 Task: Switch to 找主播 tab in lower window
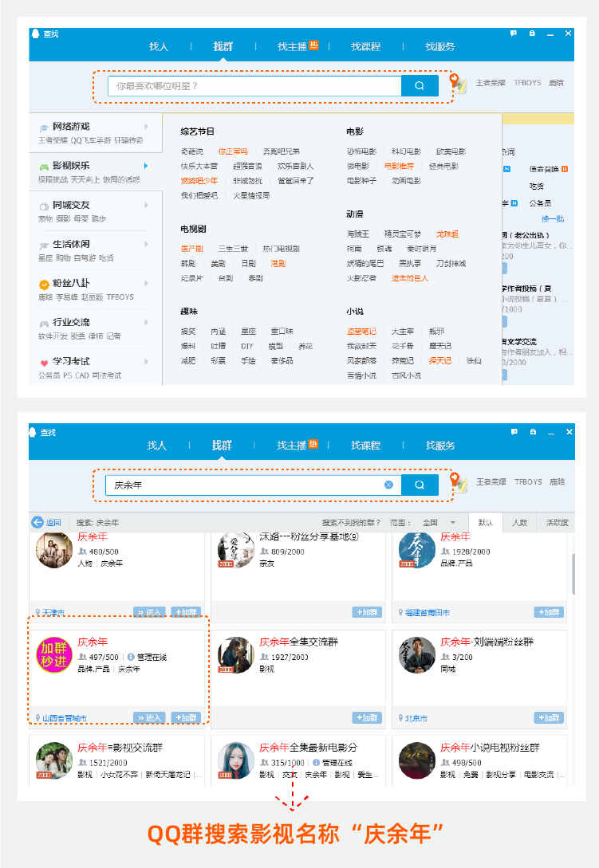(291, 446)
